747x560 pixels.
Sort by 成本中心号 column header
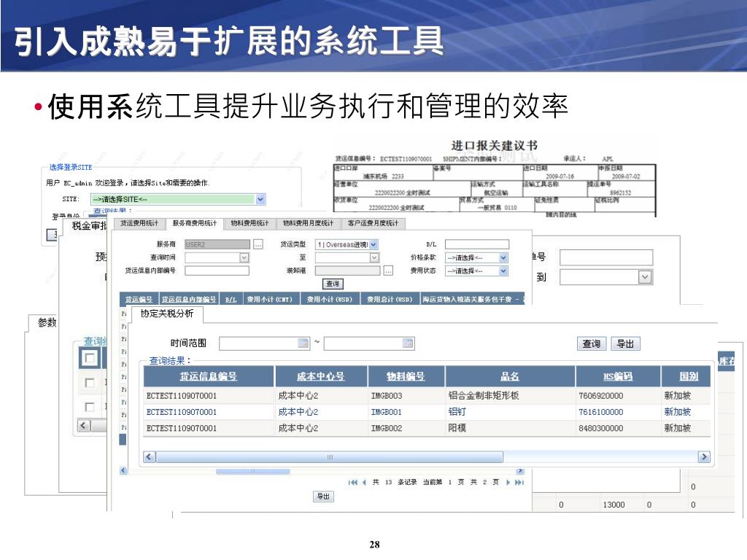pos(321,376)
